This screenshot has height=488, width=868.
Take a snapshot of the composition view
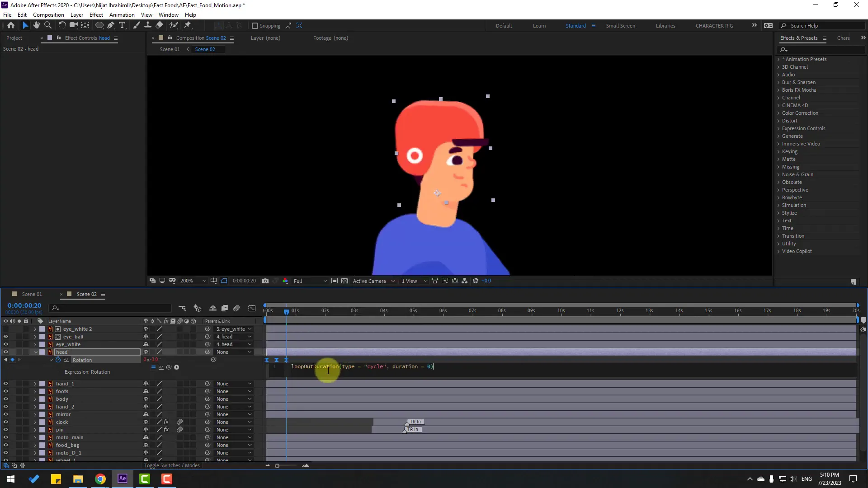266,281
